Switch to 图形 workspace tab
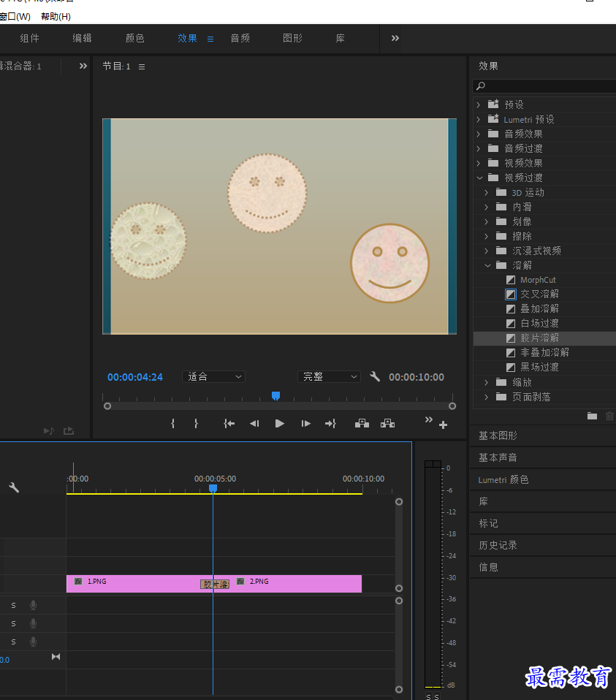The image size is (616, 700). 293,39
